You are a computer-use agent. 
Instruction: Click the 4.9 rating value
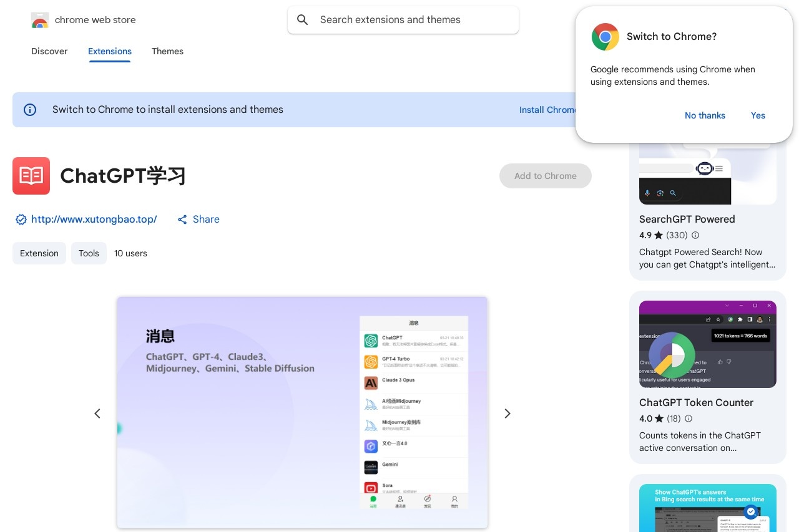645,235
